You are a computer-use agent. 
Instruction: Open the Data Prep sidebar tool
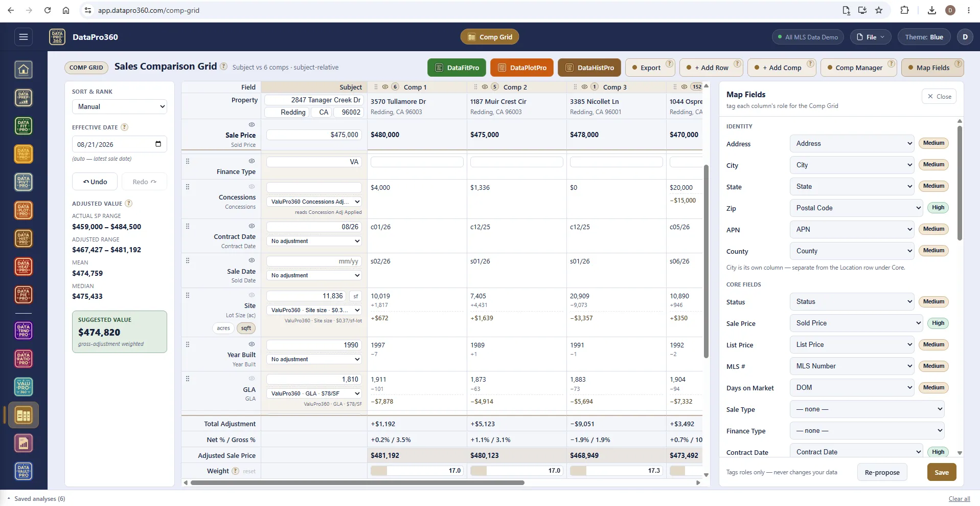pyautogui.click(x=24, y=98)
